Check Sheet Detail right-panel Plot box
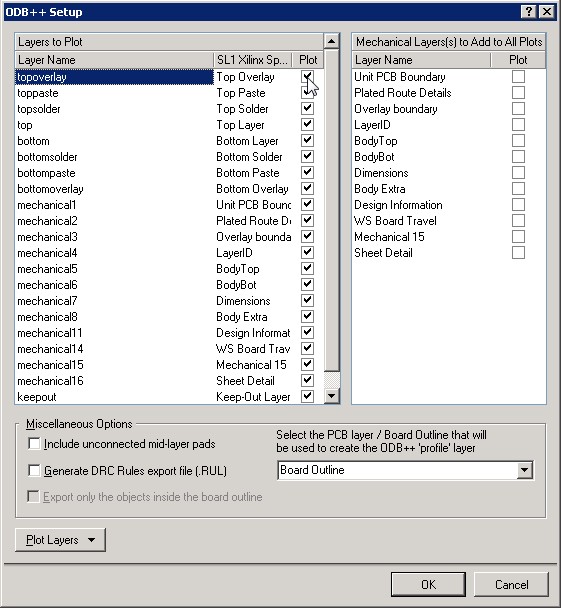The height and width of the screenshot is (608, 561). (518, 252)
